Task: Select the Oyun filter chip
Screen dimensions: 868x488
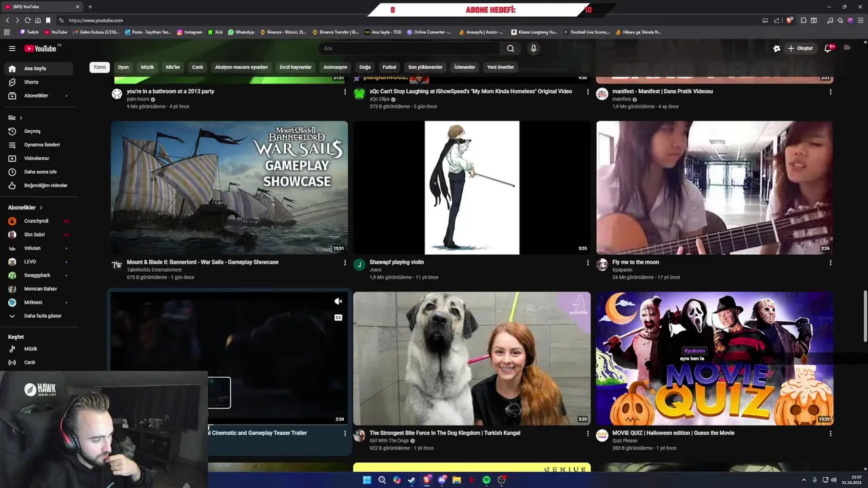Action: [123, 67]
